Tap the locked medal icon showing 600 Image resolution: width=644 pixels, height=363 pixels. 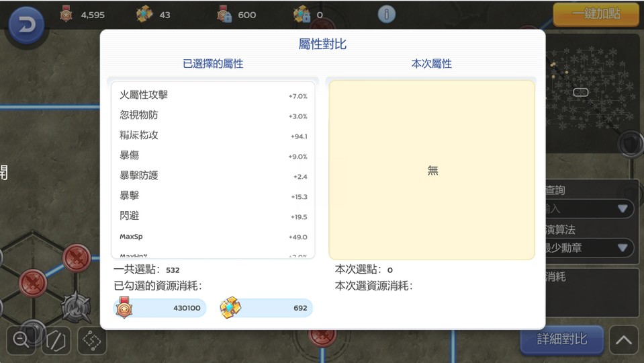[224, 14]
